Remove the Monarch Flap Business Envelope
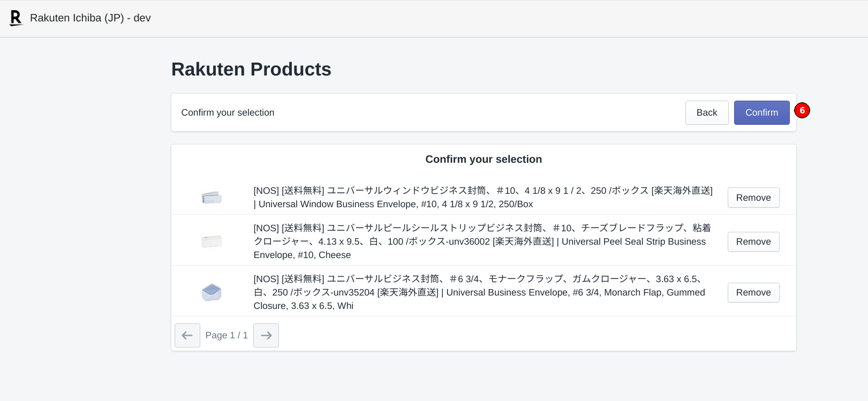 [x=753, y=292]
